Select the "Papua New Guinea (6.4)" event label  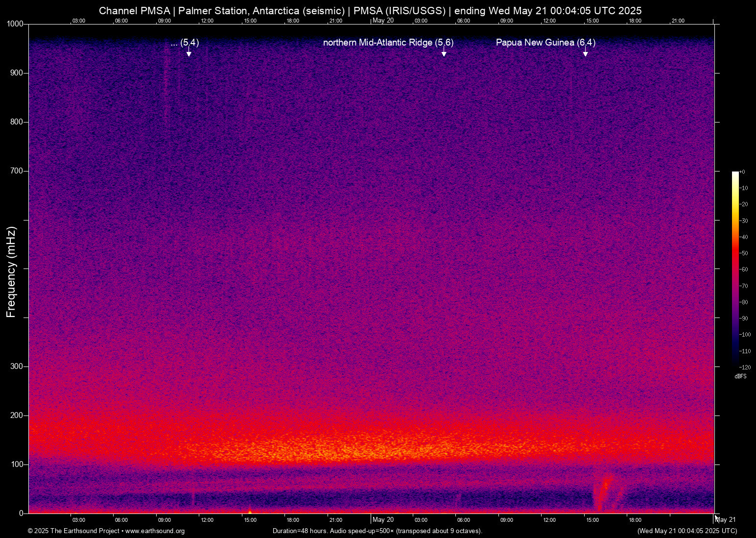pos(545,43)
